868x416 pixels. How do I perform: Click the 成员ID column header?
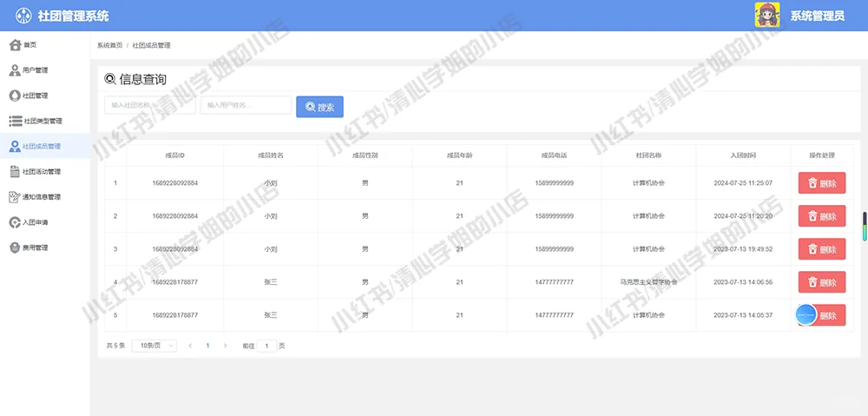(175, 155)
